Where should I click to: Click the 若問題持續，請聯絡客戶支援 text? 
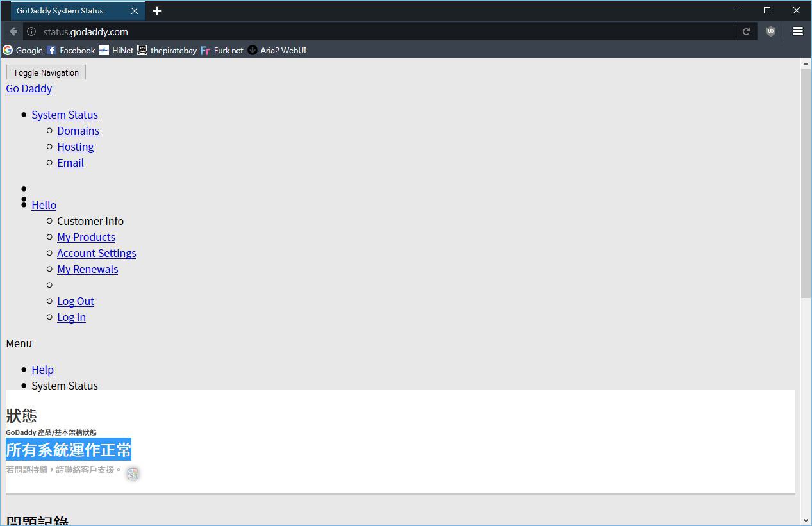point(63,470)
